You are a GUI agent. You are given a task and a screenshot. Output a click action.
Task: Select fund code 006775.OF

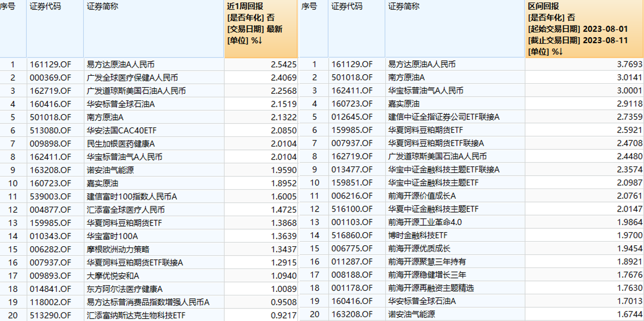pos(352,248)
